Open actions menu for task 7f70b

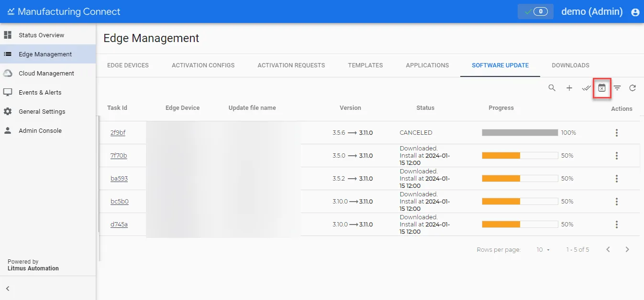coord(617,156)
